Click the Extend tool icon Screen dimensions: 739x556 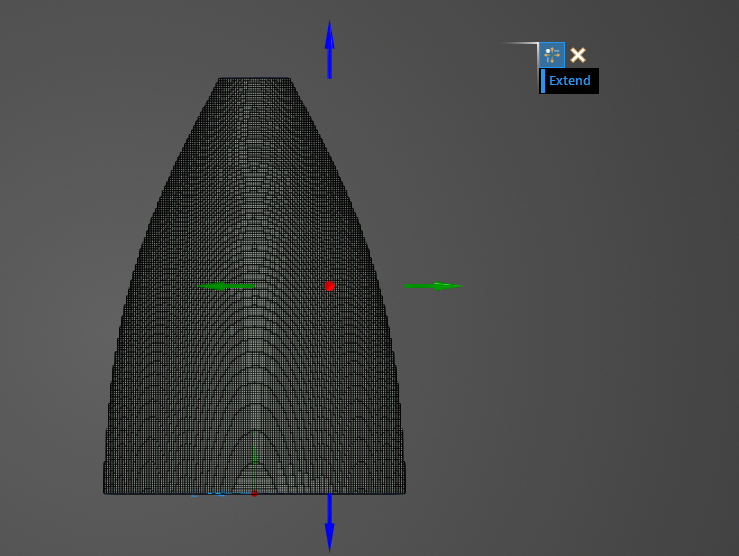pos(552,55)
